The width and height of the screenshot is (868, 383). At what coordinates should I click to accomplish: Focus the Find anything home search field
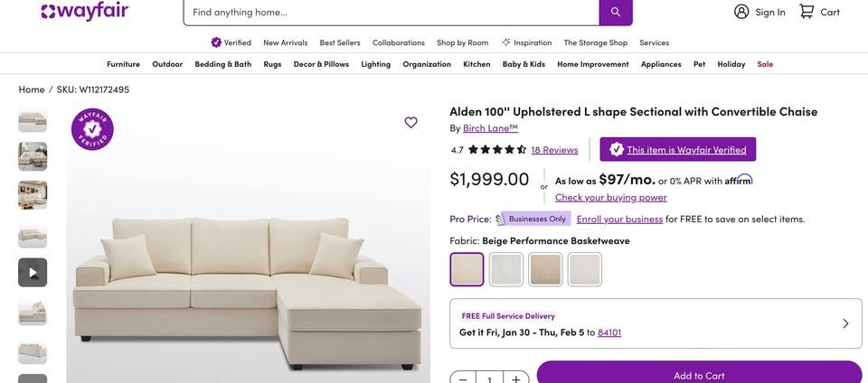pyautogui.click(x=391, y=12)
